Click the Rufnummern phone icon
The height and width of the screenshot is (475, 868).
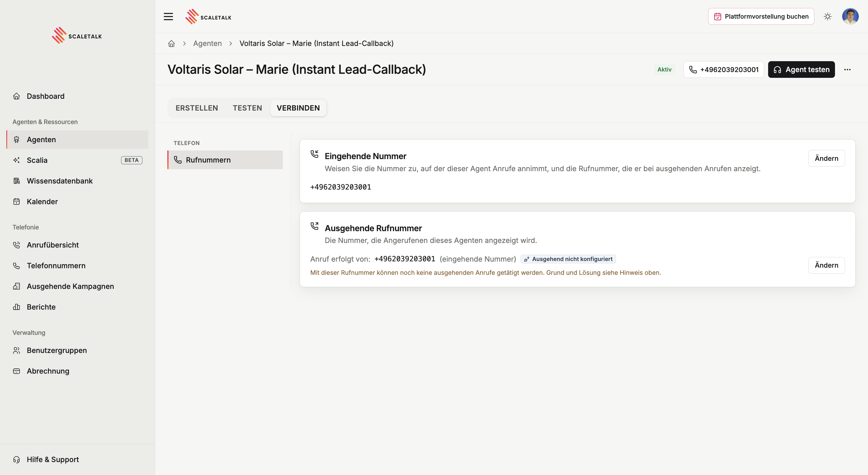coord(178,160)
